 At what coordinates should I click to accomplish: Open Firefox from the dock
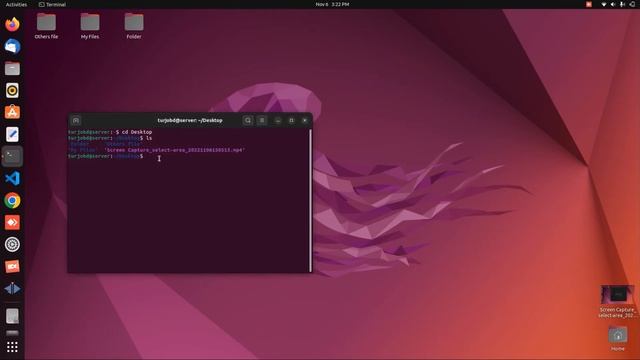12,24
